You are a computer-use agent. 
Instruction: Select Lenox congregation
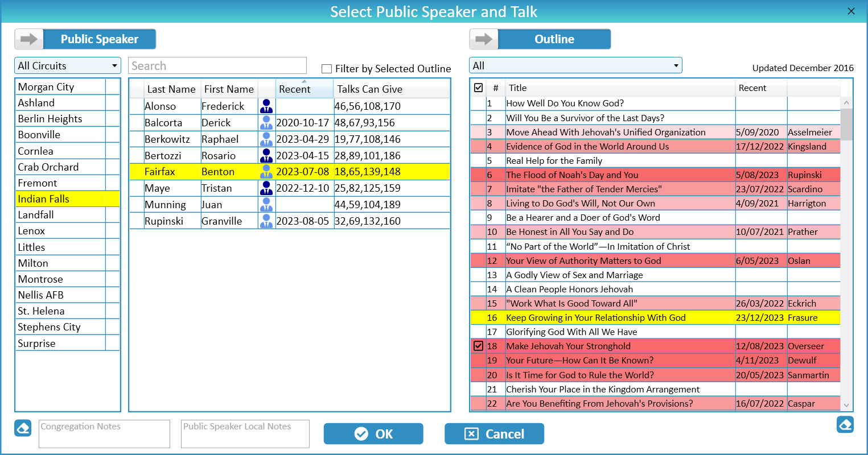pyautogui.click(x=68, y=231)
